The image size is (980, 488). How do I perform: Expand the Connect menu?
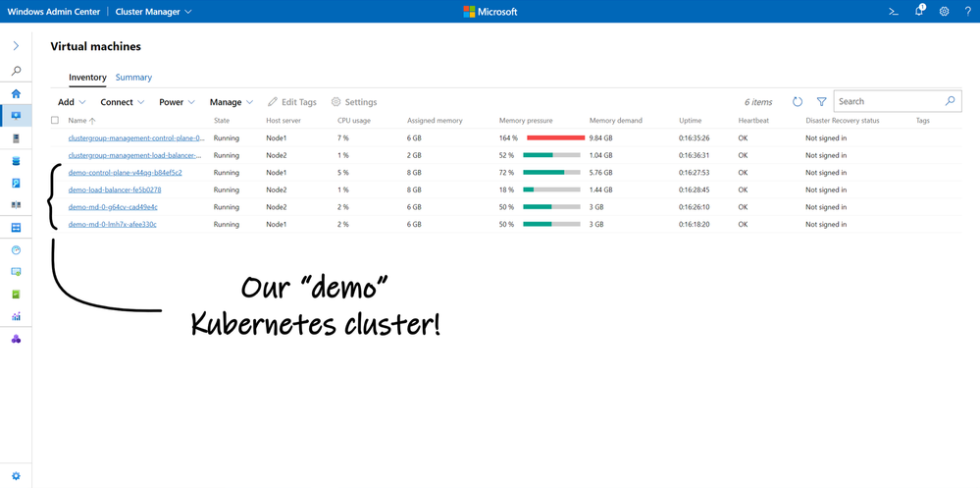[123, 102]
